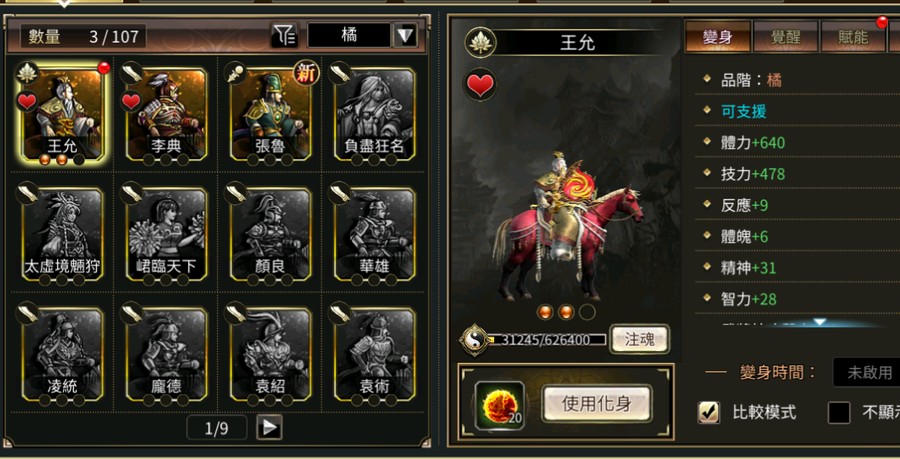Viewport: 900px width, 459px height.
Task: Click the staff icon on 張魯 card
Action: pyautogui.click(x=235, y=73)
